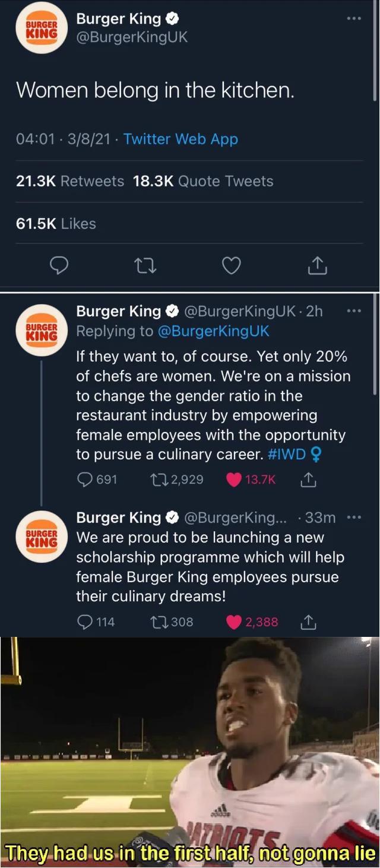Image resolution: width=380 pixels, height=868 pixels.
Task: Reply to the main Burger King tweet
Action: click(x=58, y=267)
